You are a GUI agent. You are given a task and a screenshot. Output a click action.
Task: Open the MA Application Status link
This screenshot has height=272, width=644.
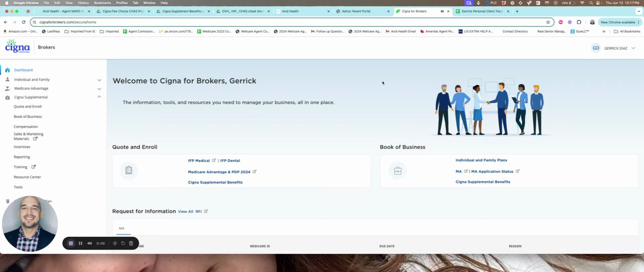492,172
